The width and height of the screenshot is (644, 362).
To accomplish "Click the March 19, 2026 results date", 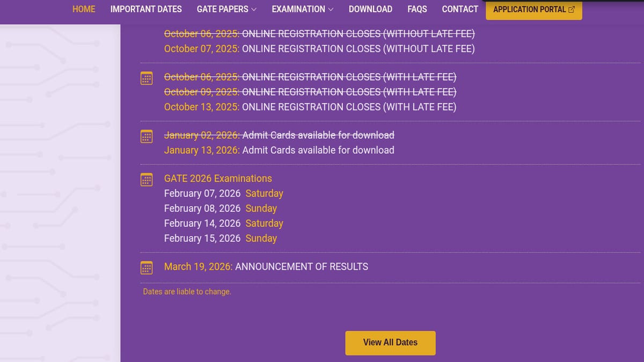I will point(198,267).
